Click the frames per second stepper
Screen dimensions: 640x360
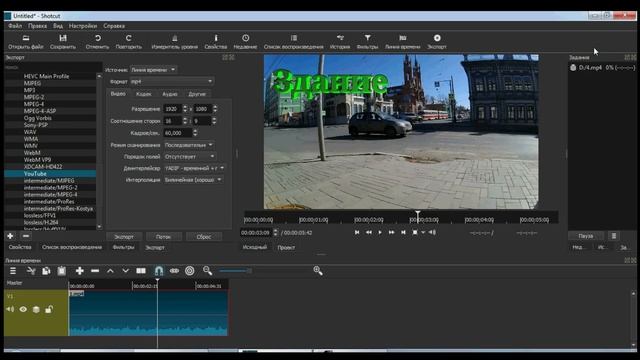(195, 133)
